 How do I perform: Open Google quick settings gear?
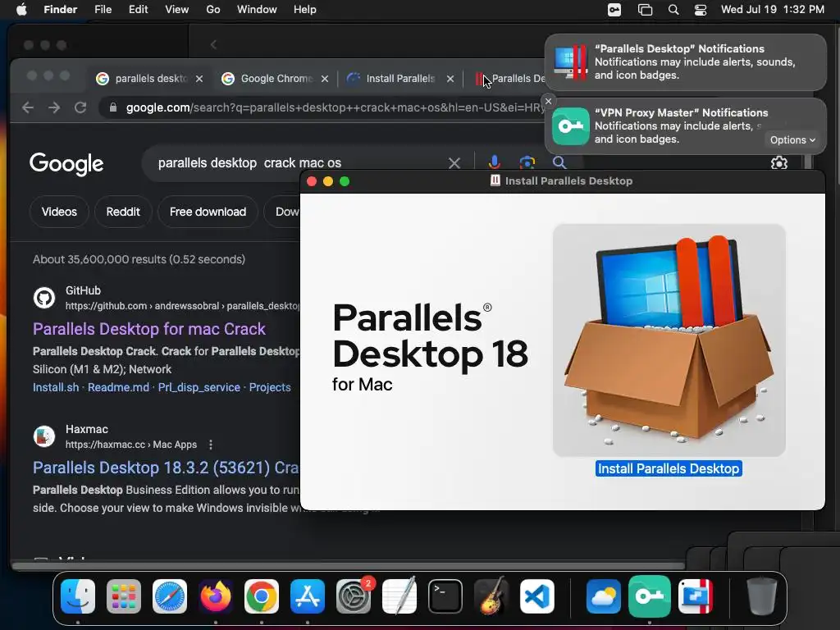click(x=779, y=163)
